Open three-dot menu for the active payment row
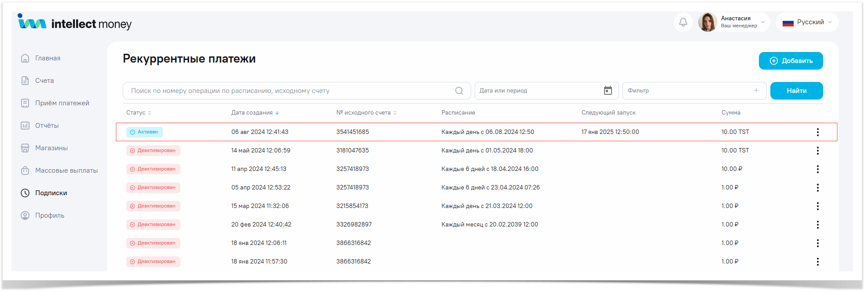Image resolution: width=868 pixels, height=293 pixels. click(x=817, y=132)
